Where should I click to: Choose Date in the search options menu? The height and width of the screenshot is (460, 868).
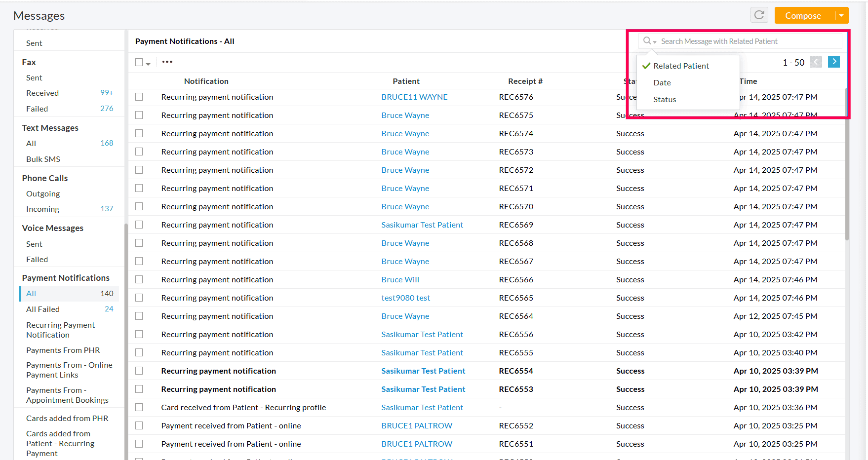[662, 82]
